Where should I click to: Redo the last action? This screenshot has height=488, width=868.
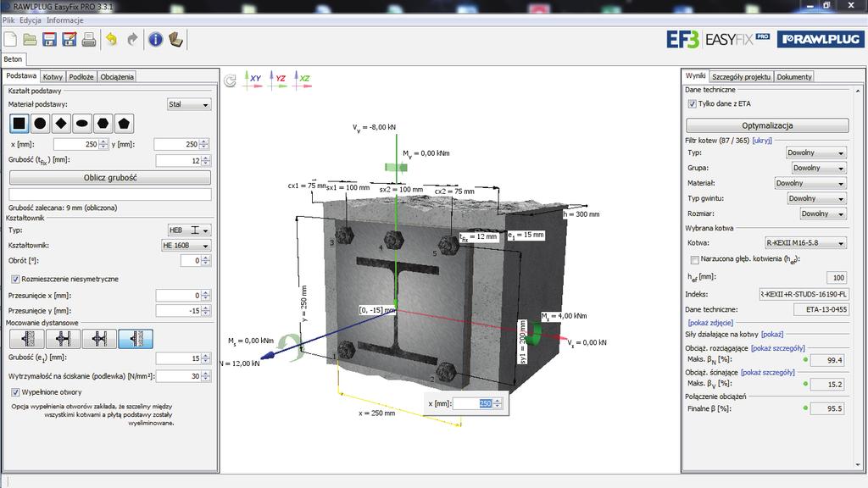click(x=132, y=39)
